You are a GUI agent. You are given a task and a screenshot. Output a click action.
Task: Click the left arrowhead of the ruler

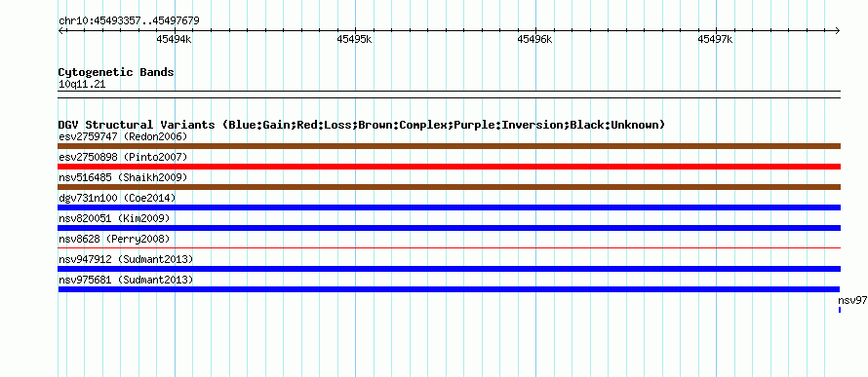60,31
